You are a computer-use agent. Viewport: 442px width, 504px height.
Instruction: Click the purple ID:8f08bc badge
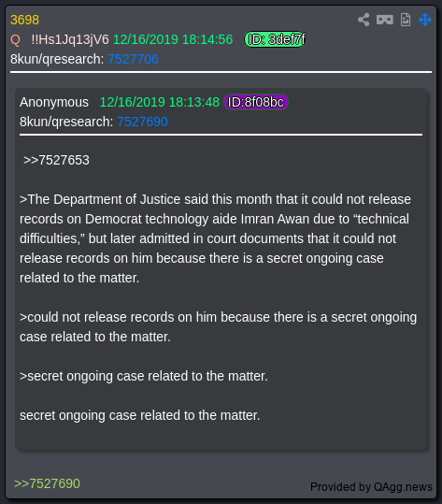coord(256,102)
